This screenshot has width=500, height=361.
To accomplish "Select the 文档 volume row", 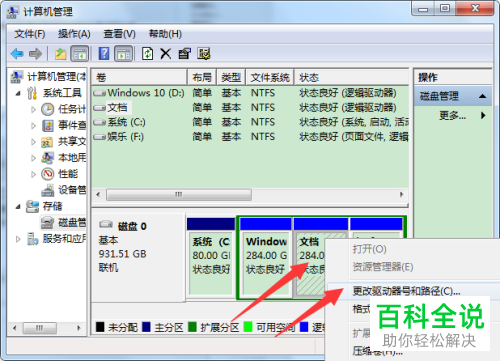I will [250, 107].
